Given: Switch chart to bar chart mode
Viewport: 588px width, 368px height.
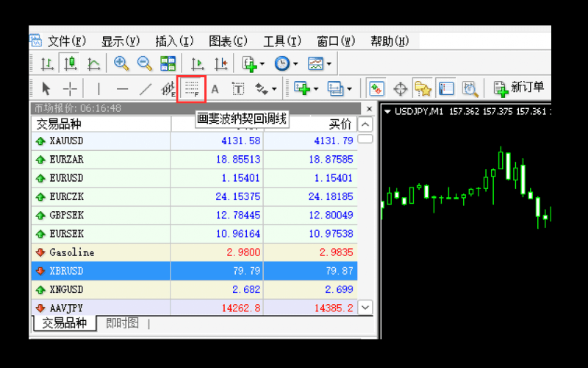Looking at the screenshot, I should tap(47, 63).
